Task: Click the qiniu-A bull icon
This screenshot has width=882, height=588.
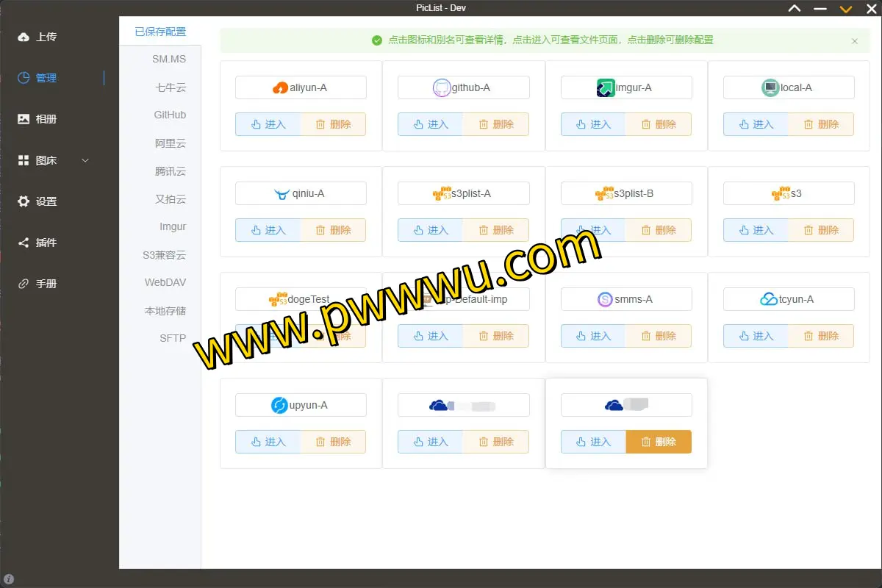Action: [282, 194]
